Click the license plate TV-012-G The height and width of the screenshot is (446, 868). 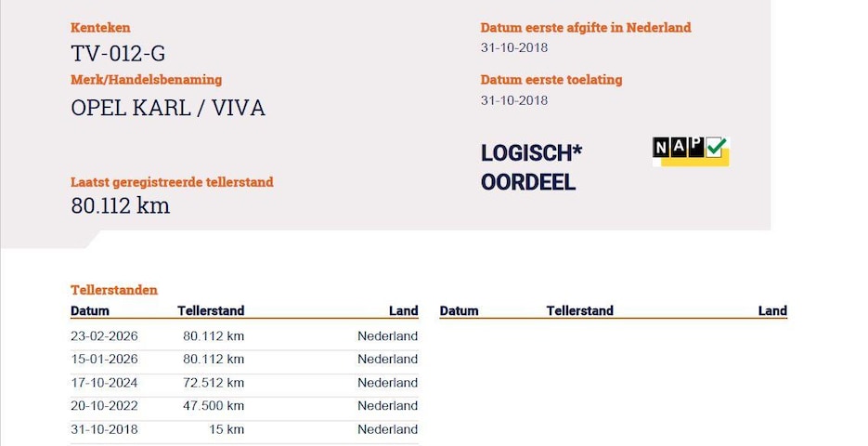tap(118, 54)
